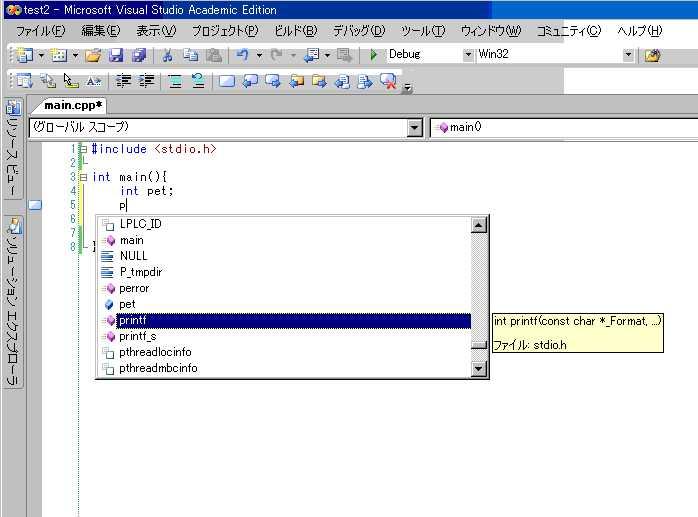Image resolution: width=698 pixels, height=517 pixels.
Task: Select printf_s in the autocomplete list
Action: 139,336
